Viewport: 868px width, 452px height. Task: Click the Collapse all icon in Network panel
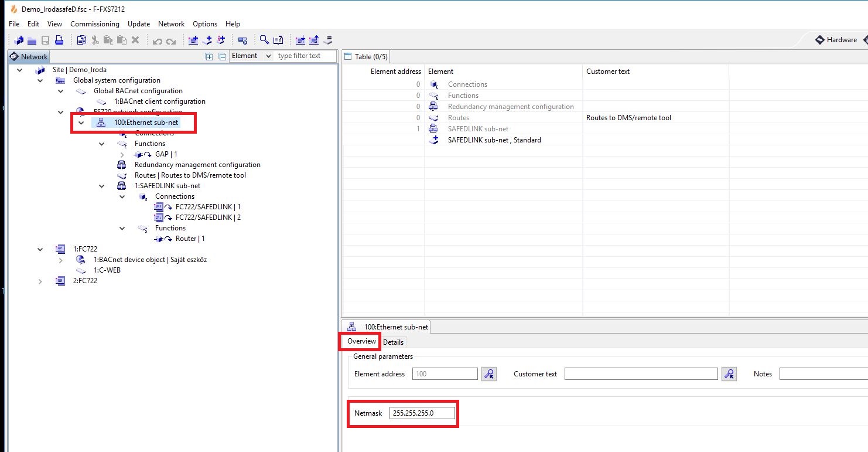click(x=222, y=56)
